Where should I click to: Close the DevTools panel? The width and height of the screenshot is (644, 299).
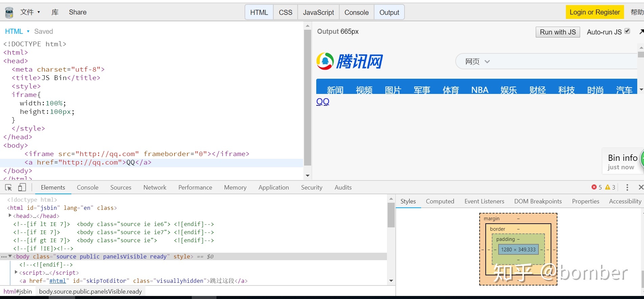coord(641,187)
